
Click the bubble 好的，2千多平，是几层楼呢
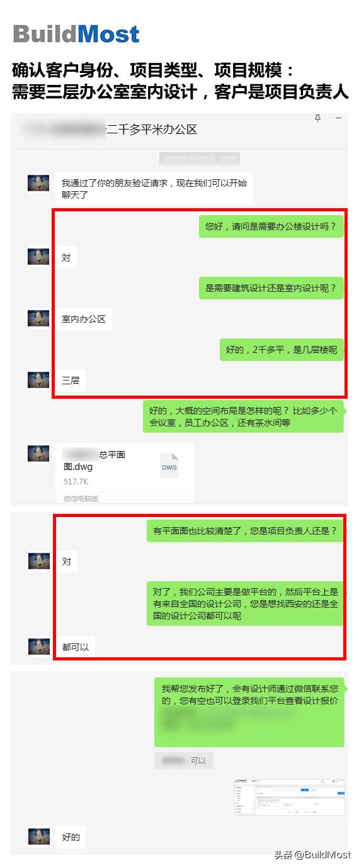282,350
